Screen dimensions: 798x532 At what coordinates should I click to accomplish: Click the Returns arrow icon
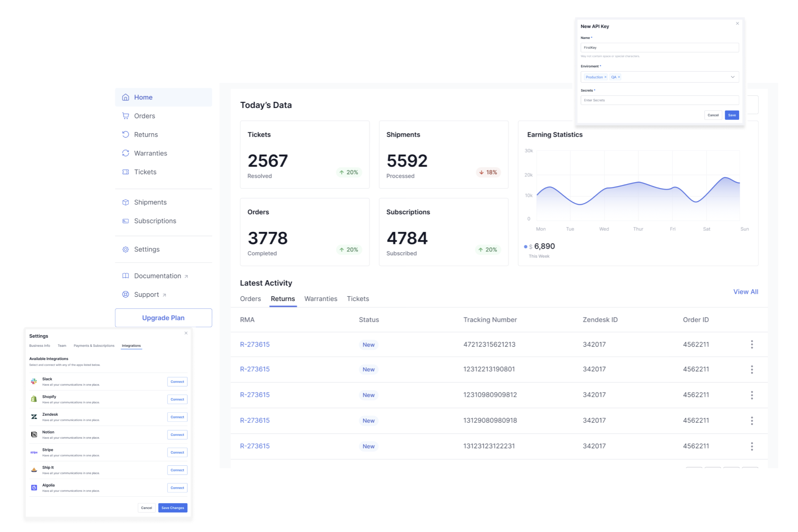126,135
